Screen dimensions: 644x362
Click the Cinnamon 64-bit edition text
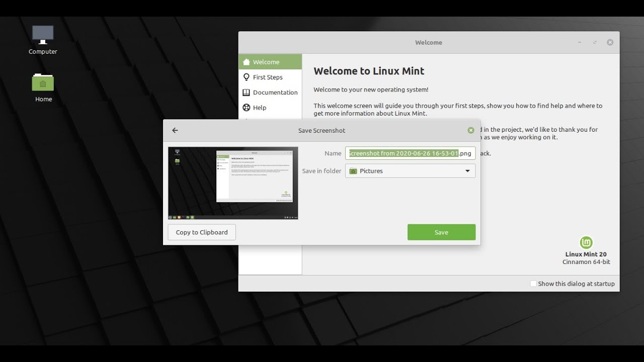[x=586, y=262]
